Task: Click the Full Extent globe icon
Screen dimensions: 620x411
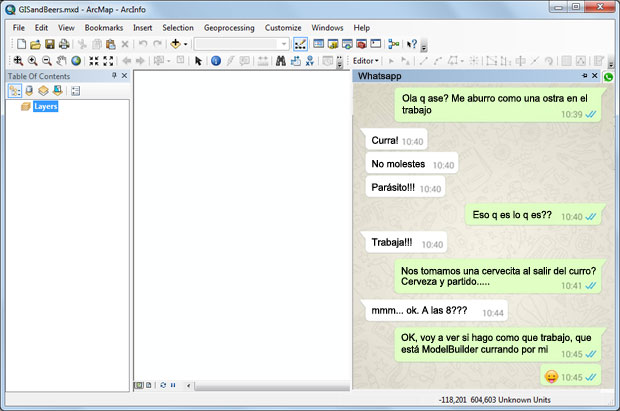Action: [x=76, y=61]
